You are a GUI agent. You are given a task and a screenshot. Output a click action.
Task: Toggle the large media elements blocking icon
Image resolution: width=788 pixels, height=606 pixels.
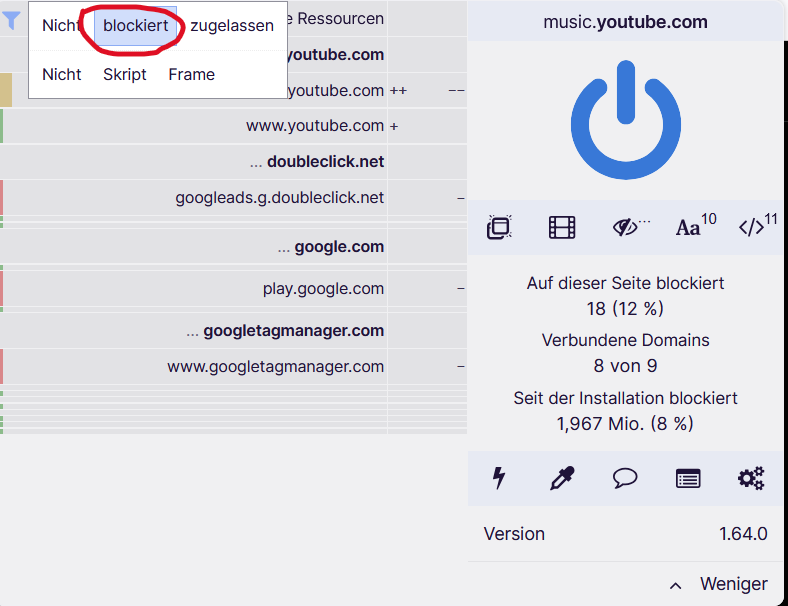[562, 227]
